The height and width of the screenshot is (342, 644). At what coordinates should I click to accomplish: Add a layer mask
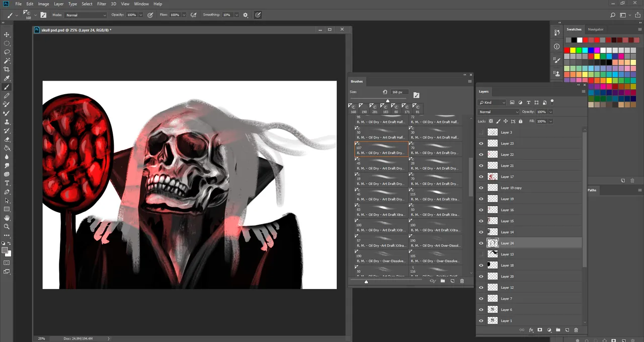540,330
